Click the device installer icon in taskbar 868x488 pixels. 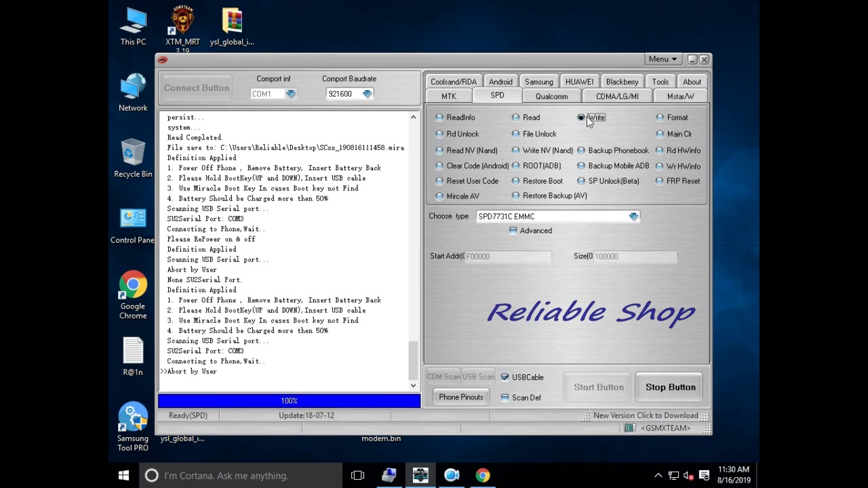(389, 476)
